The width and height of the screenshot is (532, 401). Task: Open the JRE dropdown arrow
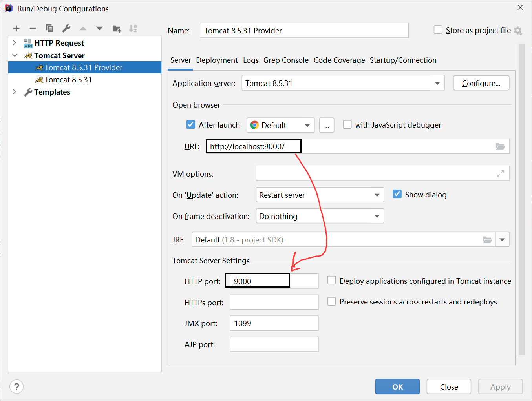coord(502,240)
